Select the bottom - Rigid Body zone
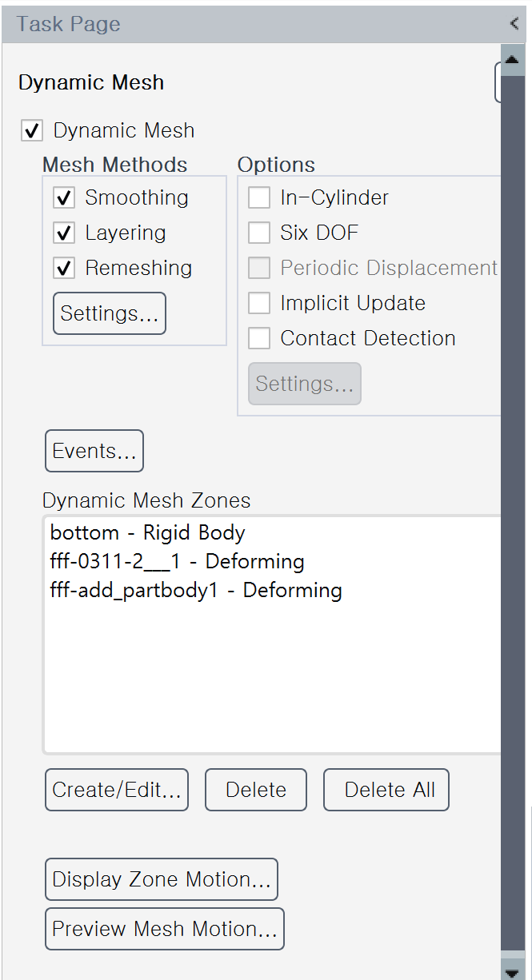This screenshot has width=532, height=980. [147, 533]
